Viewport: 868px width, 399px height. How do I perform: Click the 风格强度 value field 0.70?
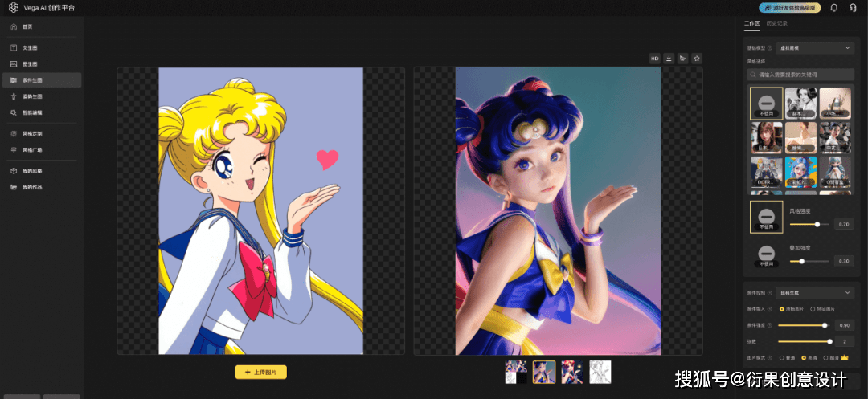[x=844, y=224]
